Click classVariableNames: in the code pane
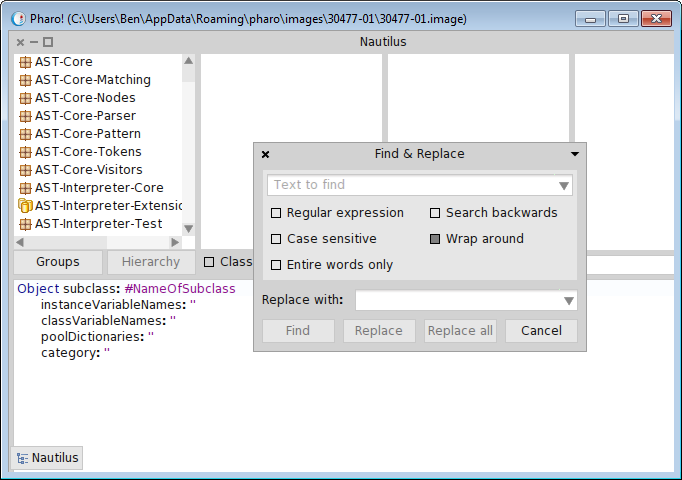 [104, 321]
